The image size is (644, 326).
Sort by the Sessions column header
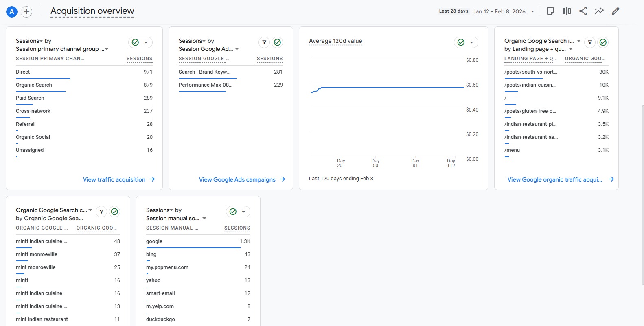click(139, 59)
